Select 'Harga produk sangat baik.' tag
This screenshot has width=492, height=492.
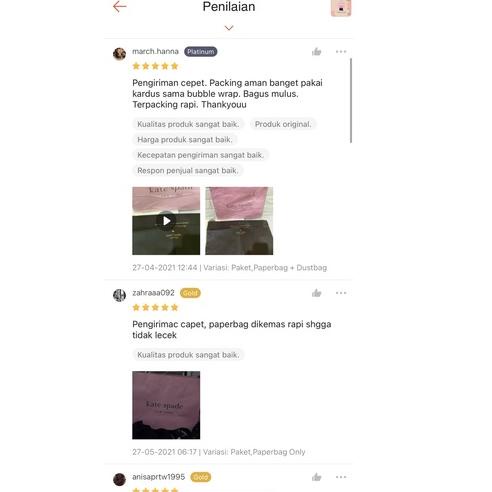(x=185, y=140)
